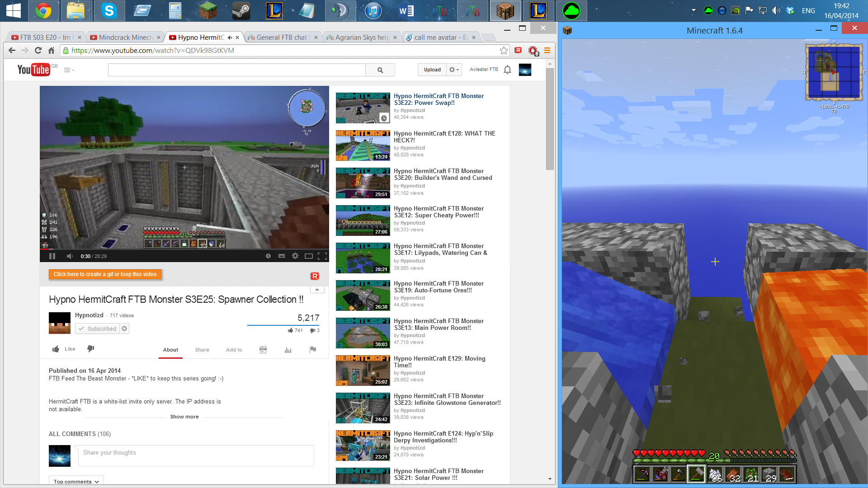Switch to Agrarian Skys help tab

click(x=362, y=38)
